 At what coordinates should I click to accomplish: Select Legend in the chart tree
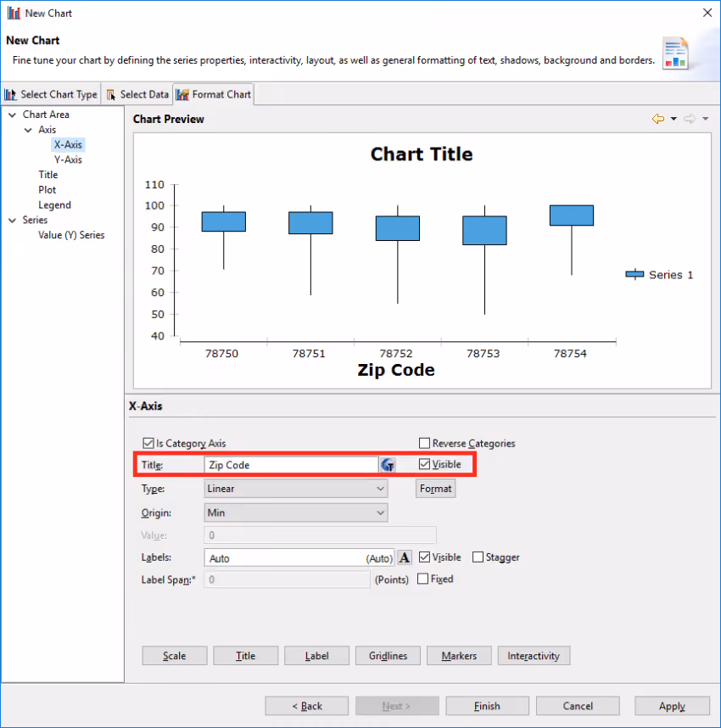point(54,204)
